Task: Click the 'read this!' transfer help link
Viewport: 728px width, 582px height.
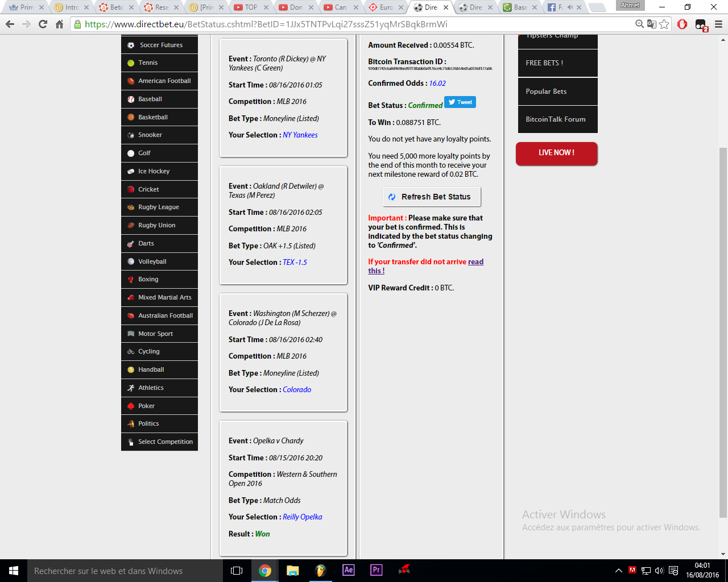Action: coord(426,267)
